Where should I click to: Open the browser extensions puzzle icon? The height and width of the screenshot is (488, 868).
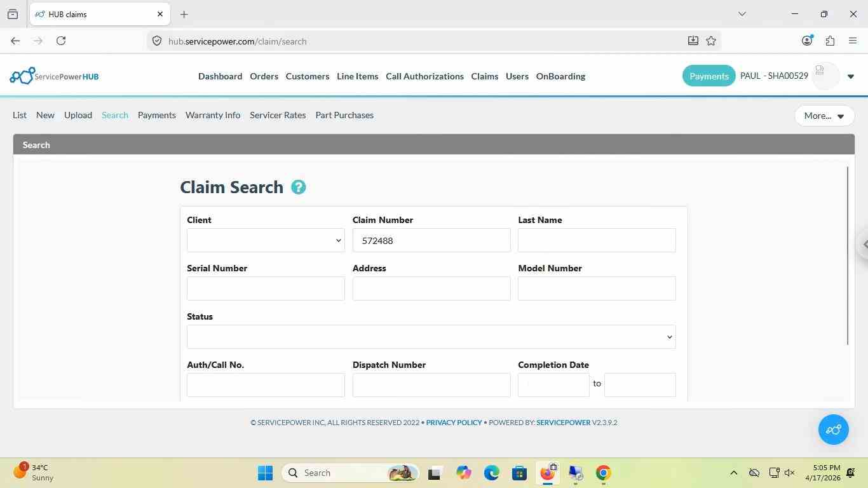(x=830, y=41)
